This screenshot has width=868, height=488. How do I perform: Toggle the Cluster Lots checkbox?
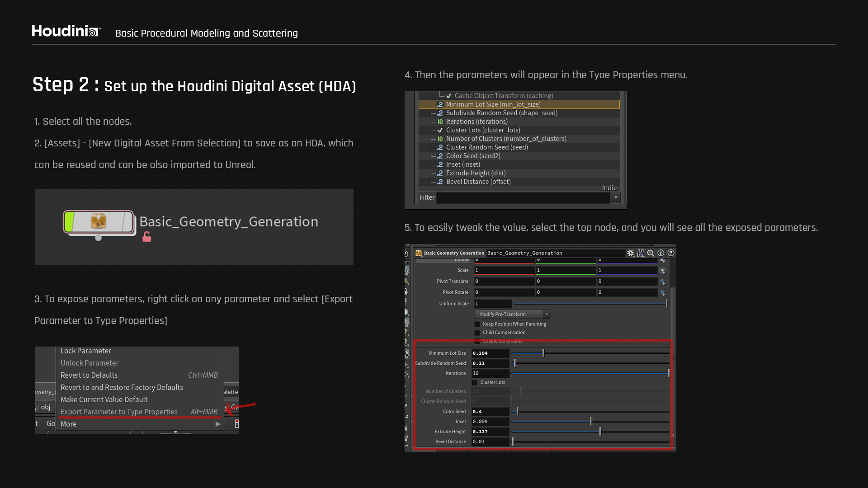pyautogui.click(x=475, y=383)
